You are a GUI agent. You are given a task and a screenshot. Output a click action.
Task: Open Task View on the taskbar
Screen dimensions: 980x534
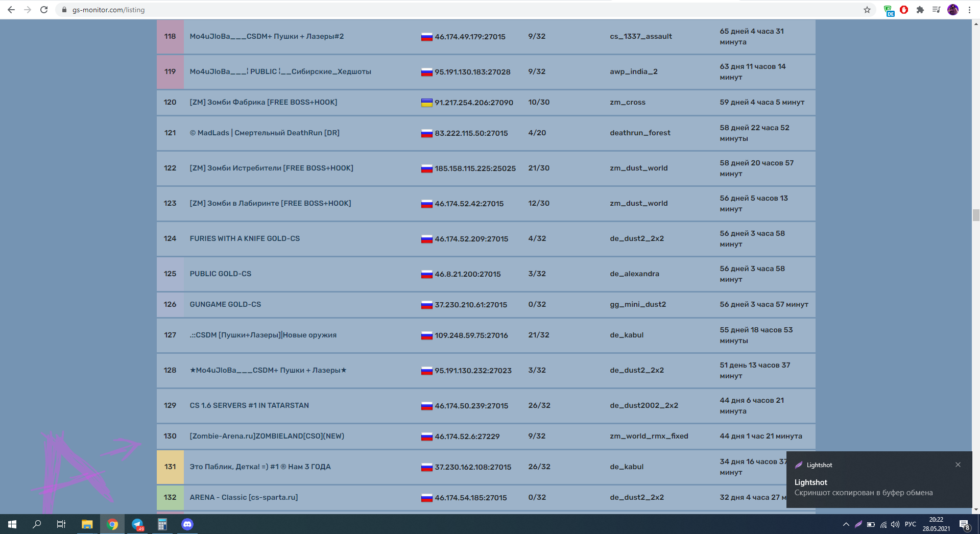click(x=61, y=524)
